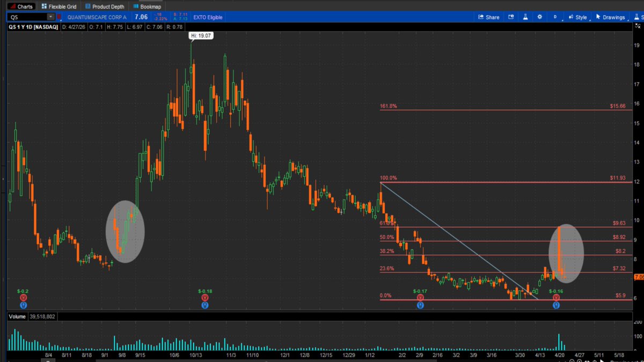Click the $-0.2 earnings estimate text
The image size is (644, 362).
point(23,291)
